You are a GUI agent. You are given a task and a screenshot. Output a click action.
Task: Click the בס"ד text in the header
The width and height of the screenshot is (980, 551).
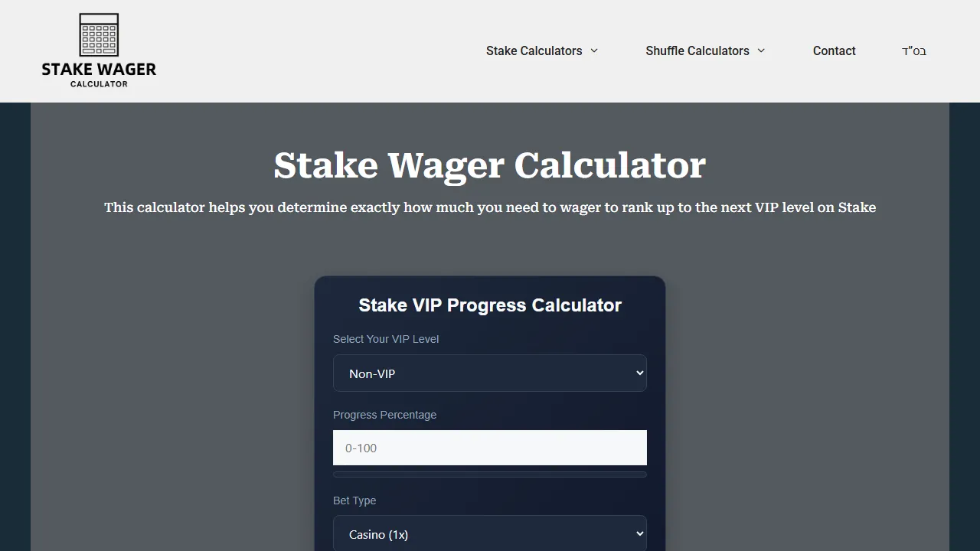click(914, 51)
